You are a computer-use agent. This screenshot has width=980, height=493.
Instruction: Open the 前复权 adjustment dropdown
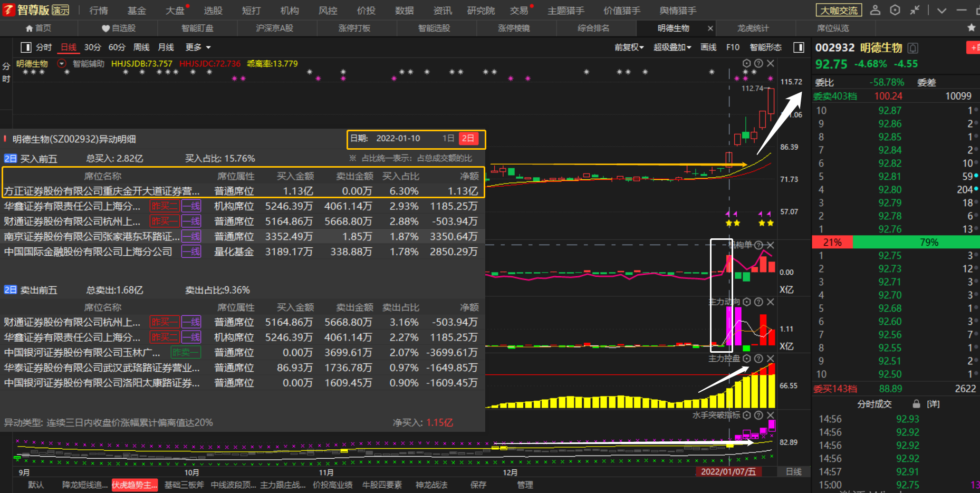coord(629,47)
